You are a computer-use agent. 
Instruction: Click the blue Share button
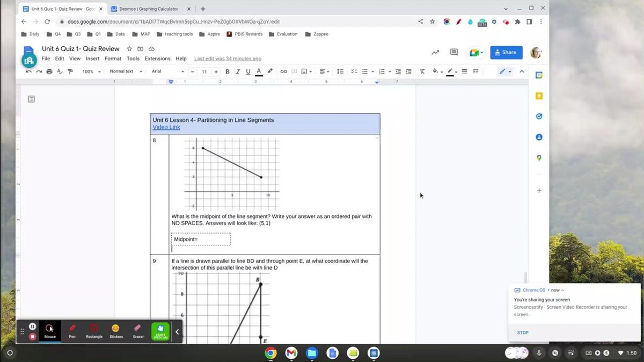click(x=506, y=53)
